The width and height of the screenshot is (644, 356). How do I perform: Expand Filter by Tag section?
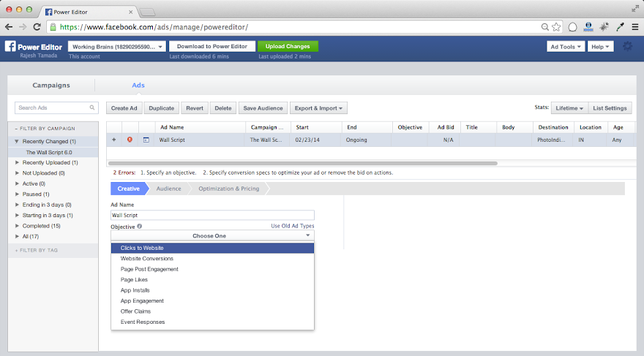(37, 250)
